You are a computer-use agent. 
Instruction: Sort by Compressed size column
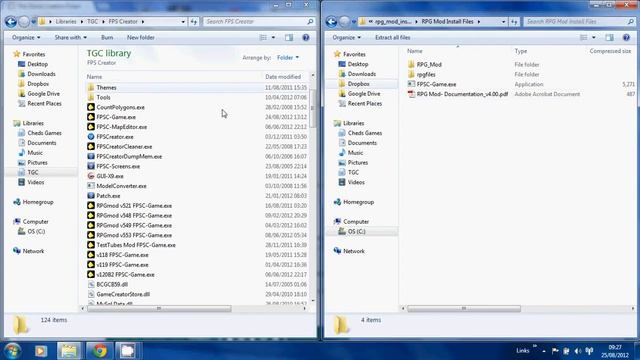coord(610,51)
